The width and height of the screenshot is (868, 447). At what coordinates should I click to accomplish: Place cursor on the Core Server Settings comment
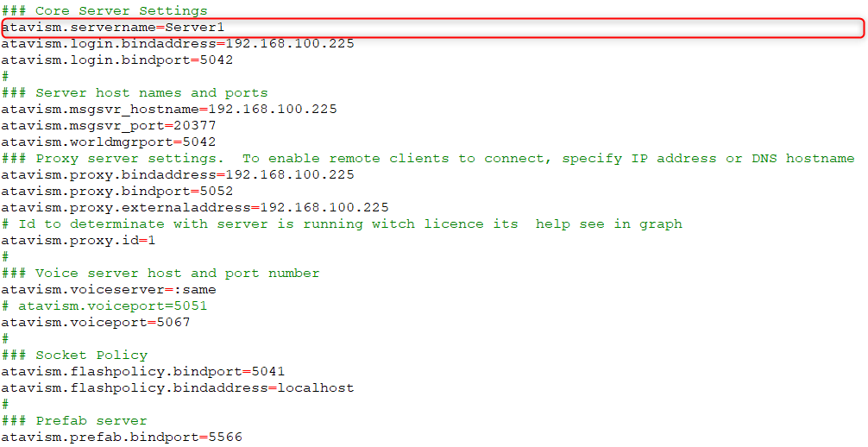point(121,11)
